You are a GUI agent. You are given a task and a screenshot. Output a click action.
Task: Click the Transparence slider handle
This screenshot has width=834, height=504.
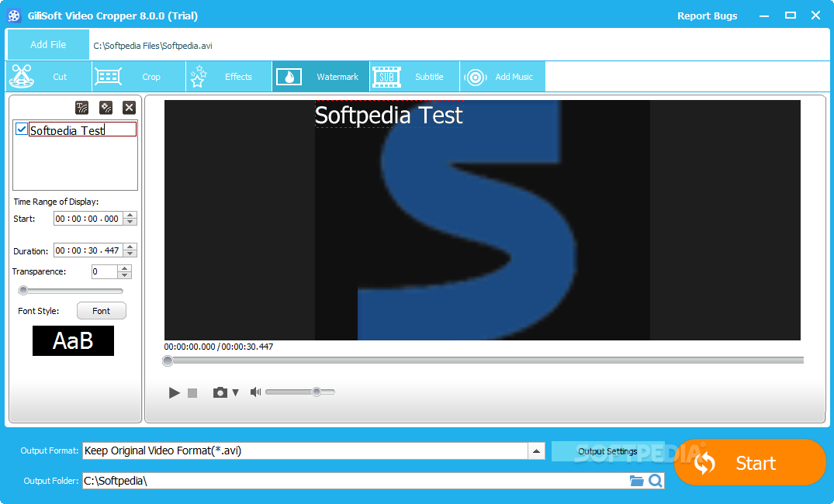pyautogui.click(x=22, y=290)
